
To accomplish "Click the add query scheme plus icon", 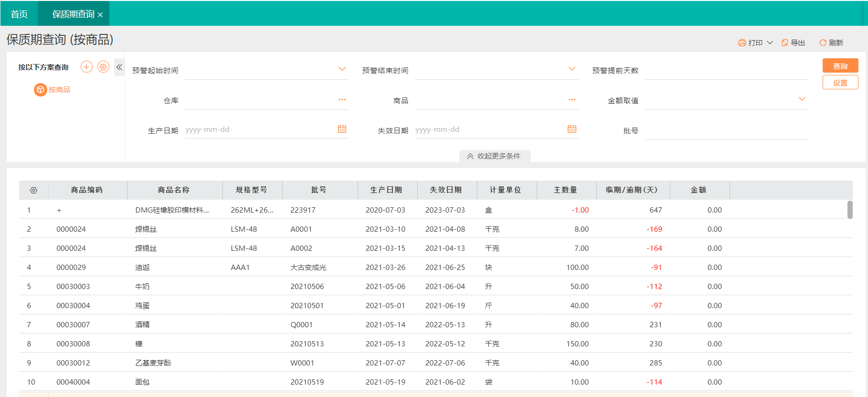I will pos(86,67).
